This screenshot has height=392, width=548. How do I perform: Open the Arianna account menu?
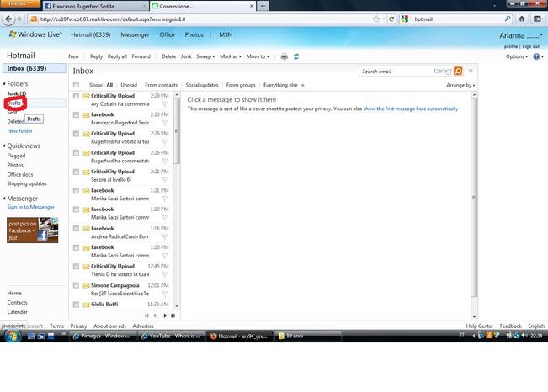(x=521, y=35)
